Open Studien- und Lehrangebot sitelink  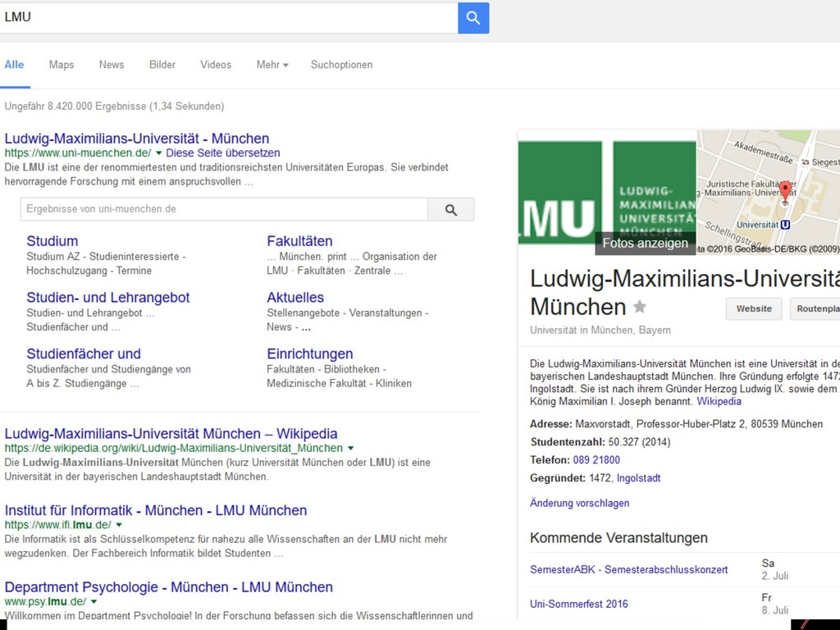(x=108, y=297)
